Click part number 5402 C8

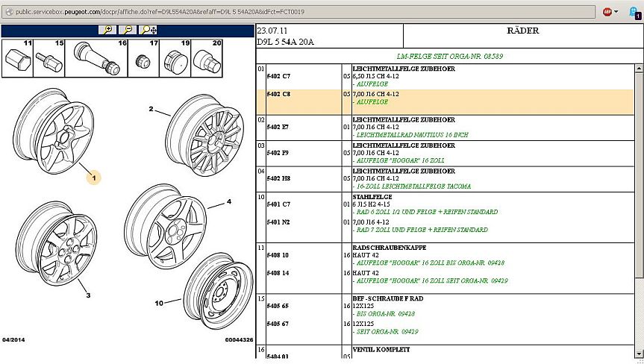point(280,95)
